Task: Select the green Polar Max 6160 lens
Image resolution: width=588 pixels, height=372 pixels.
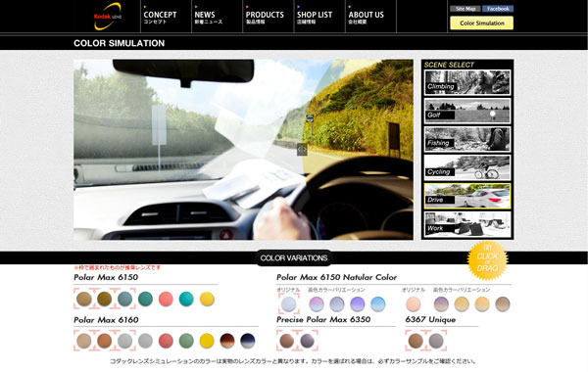Action: tap(186, 341)
